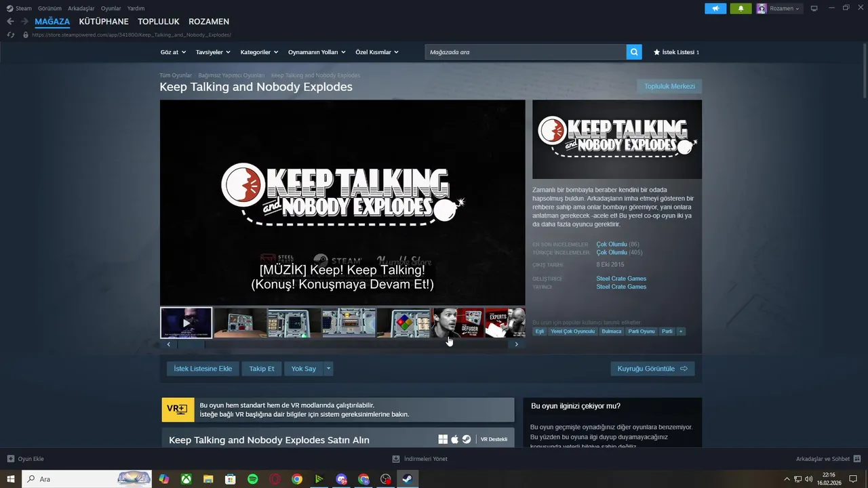Click the yellow VR badge icon
868x488 pixels.
click(178, 409)
